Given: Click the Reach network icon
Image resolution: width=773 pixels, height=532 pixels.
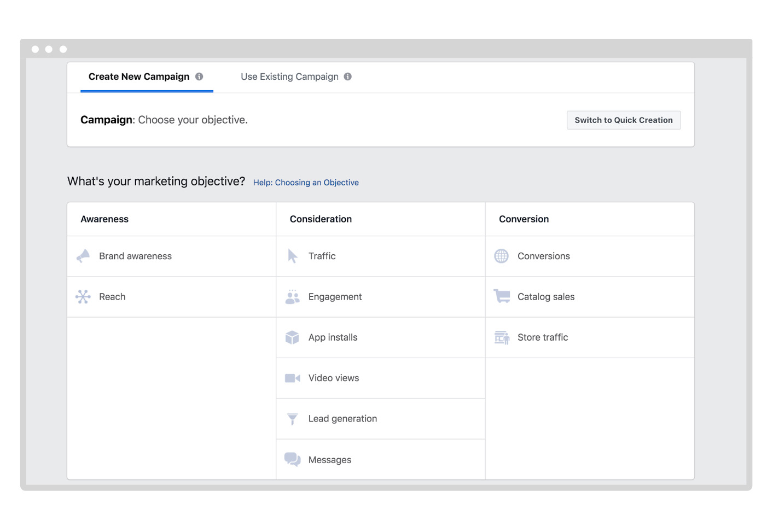Looking at the screenshot, I should 83,296.
